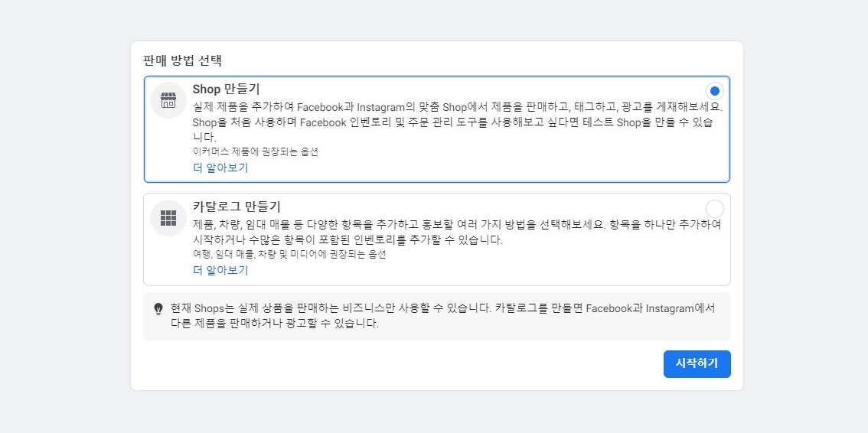Click the lightbulb tip icon
This screenshot has width=868, height=433.
158,309
